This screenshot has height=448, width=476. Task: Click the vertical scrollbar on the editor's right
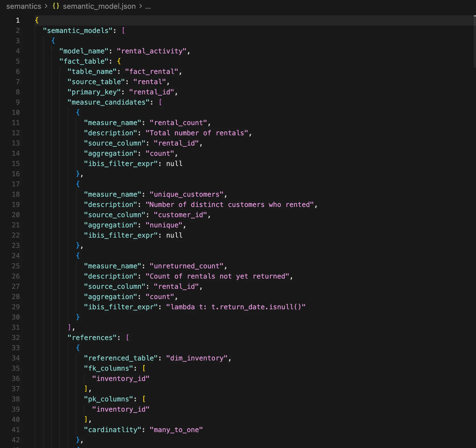(474, 41)
